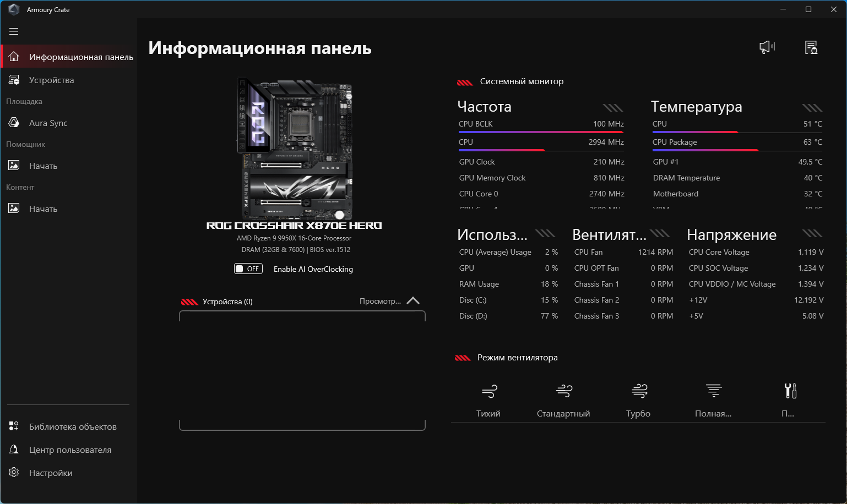Collapse the Устройства (0) panel chevron
Screen dimensions: 847x504
(413, 300)
